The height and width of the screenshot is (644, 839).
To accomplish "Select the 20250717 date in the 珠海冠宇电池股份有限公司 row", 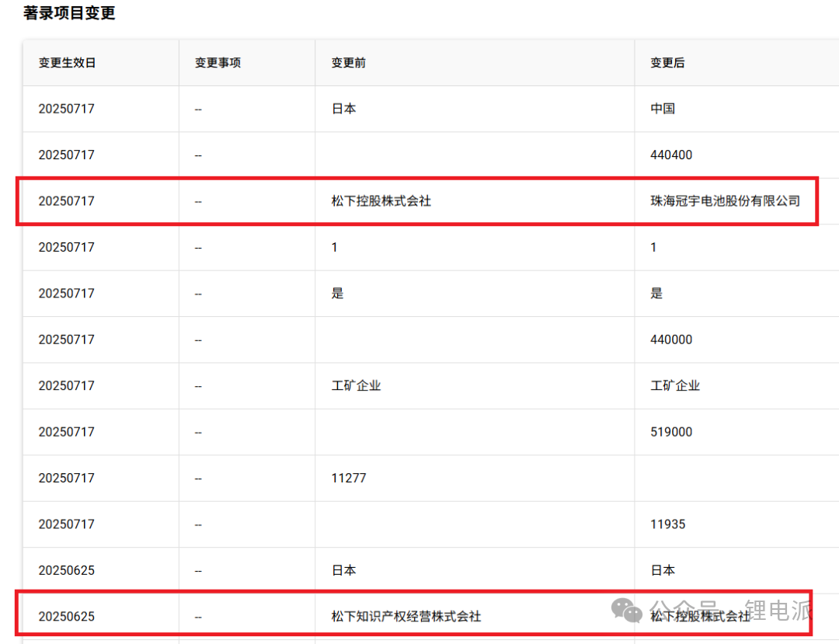I will 66,201.
